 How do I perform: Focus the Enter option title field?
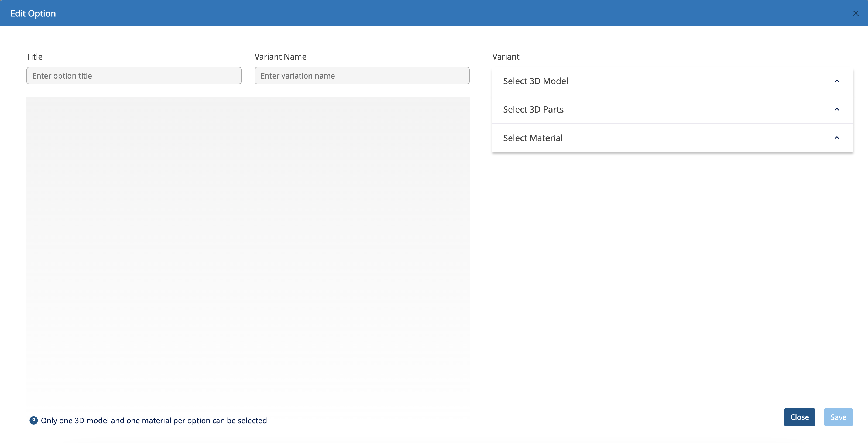point(134,76)
